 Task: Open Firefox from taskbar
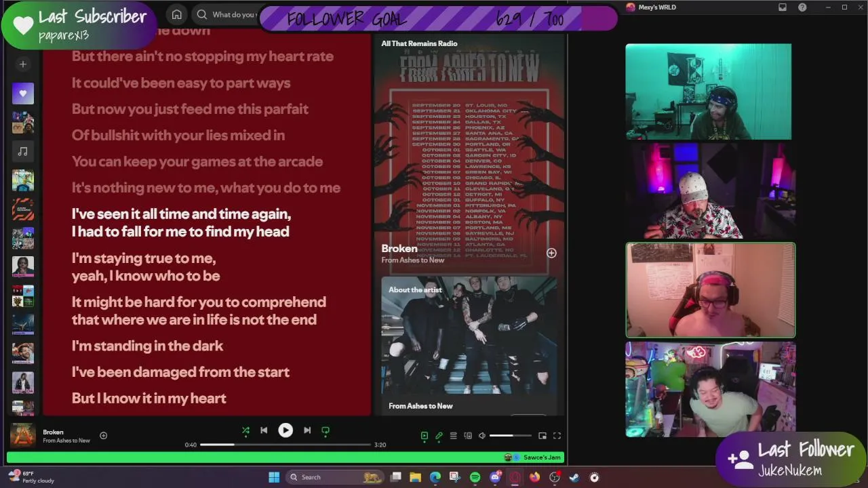[x=534, y=477]
